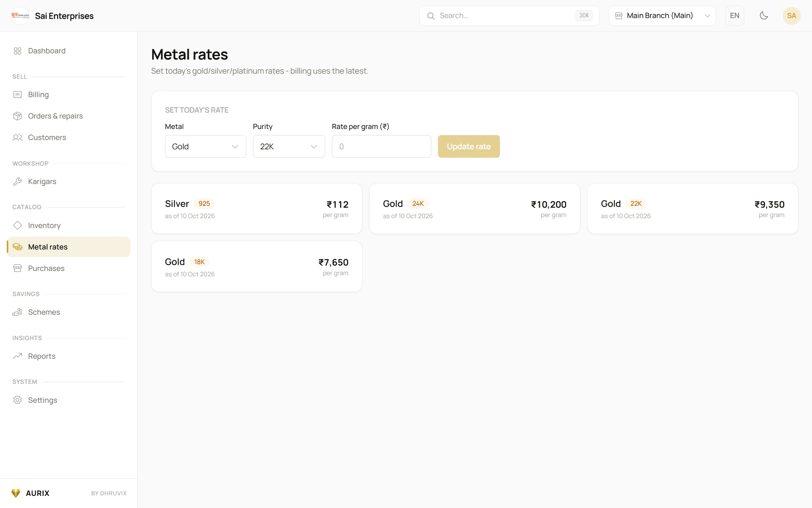
Task: Click the Search input box
Action: tap(509, 16)
